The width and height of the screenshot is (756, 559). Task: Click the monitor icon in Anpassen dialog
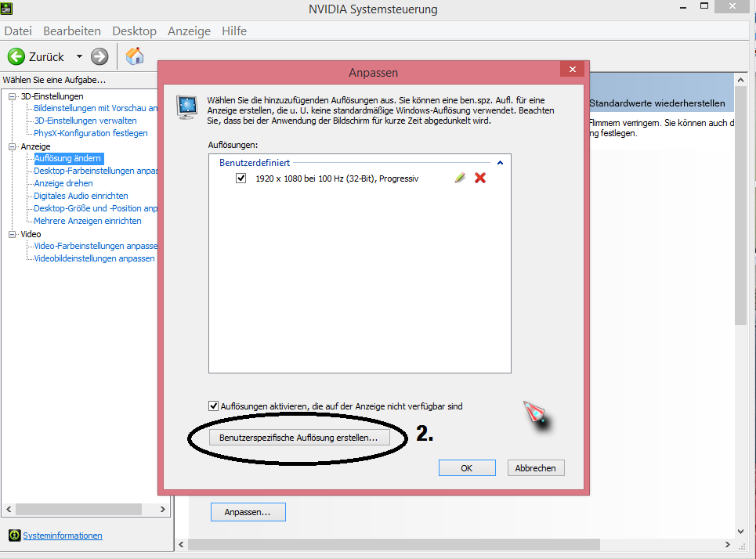[186, 106]
